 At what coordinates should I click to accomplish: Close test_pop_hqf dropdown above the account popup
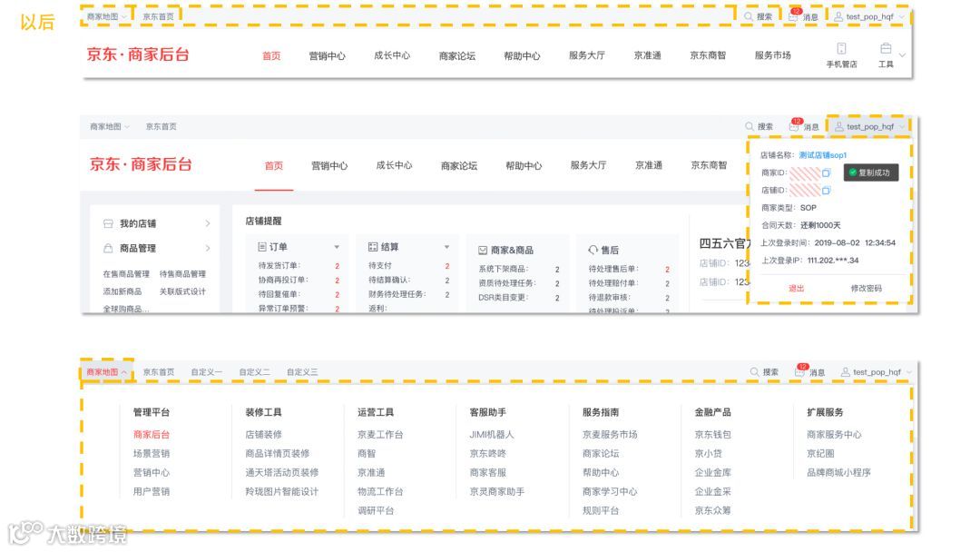click(903, 127)
